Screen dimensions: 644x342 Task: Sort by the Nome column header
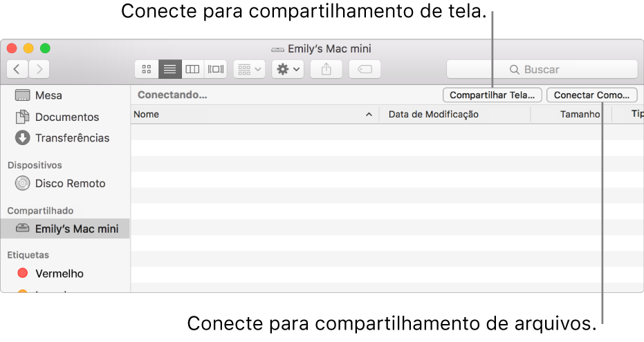(255, 115)
